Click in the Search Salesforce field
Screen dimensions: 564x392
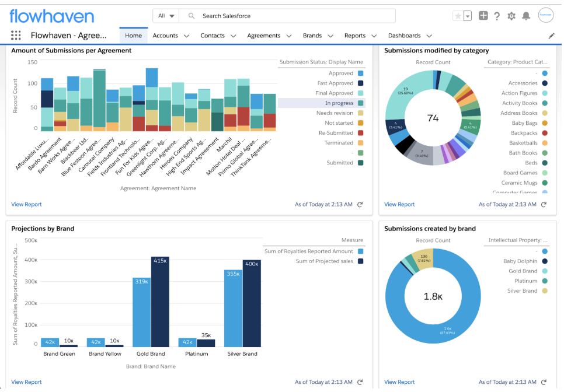(x=287, y=16)
